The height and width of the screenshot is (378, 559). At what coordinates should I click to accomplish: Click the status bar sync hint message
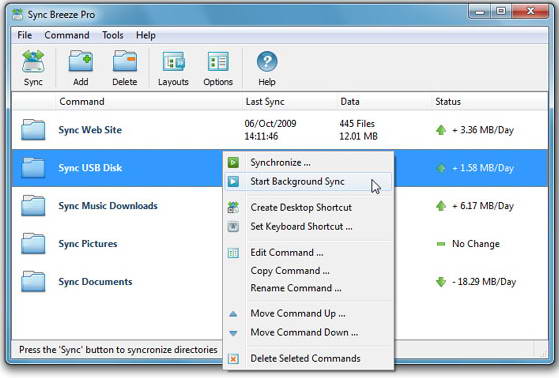(118, 350)
